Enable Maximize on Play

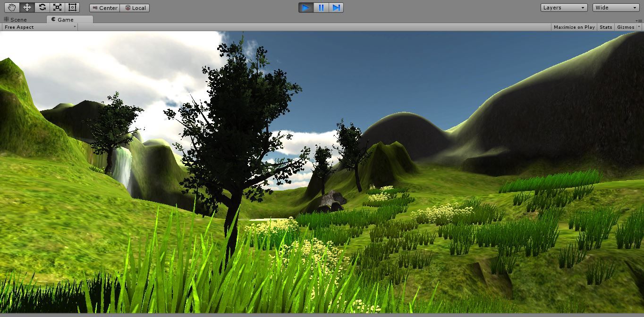(574, 27)
